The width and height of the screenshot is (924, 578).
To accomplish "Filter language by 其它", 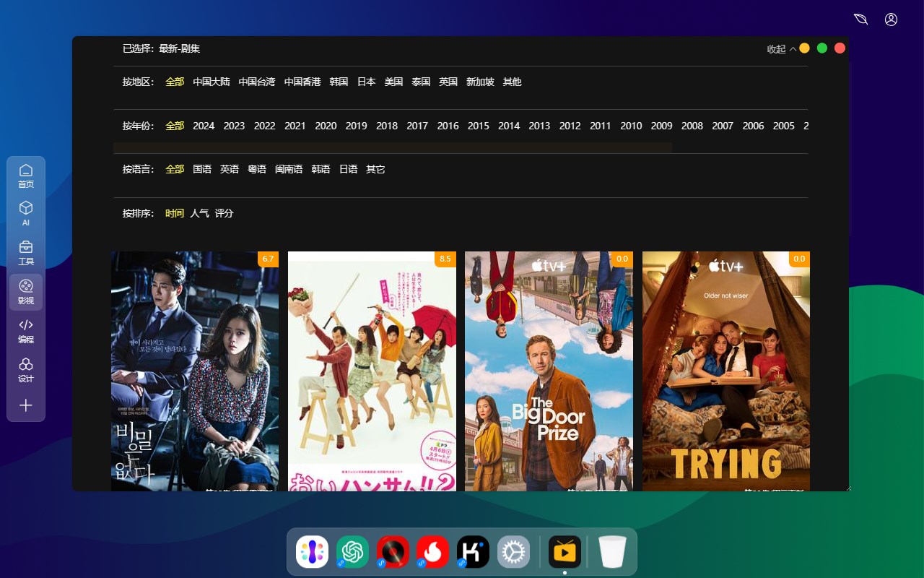I will click(375, 169).
